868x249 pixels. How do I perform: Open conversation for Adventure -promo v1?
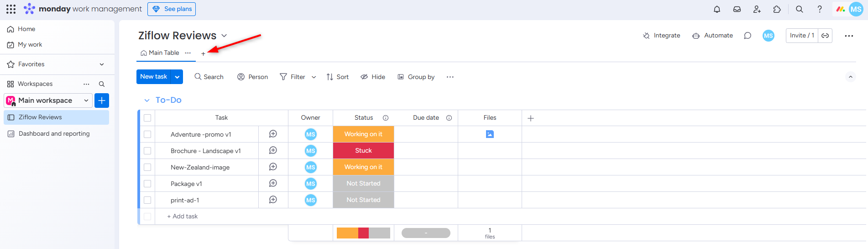273,134
